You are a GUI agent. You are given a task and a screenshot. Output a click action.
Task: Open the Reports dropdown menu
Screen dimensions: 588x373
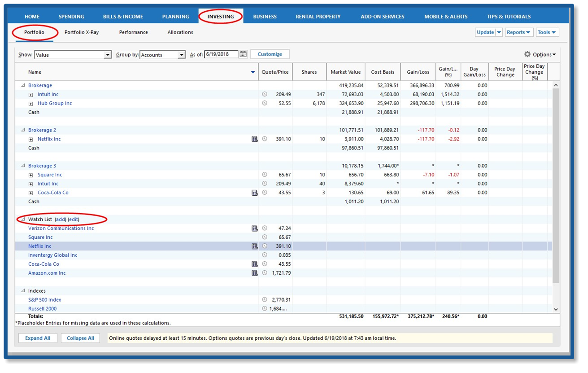pyautogui.click(x=518, y=32)
